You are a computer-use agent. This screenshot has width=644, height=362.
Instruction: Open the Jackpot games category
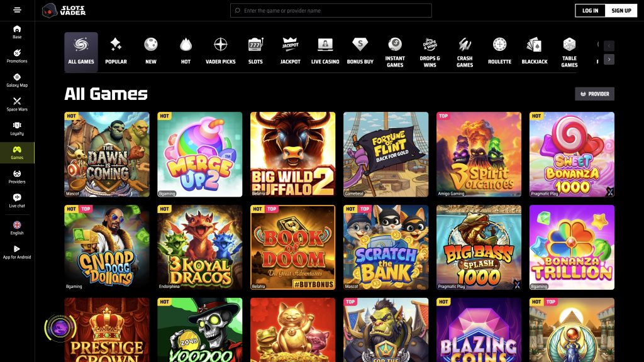pyautogui.click(x=289, y=52)
